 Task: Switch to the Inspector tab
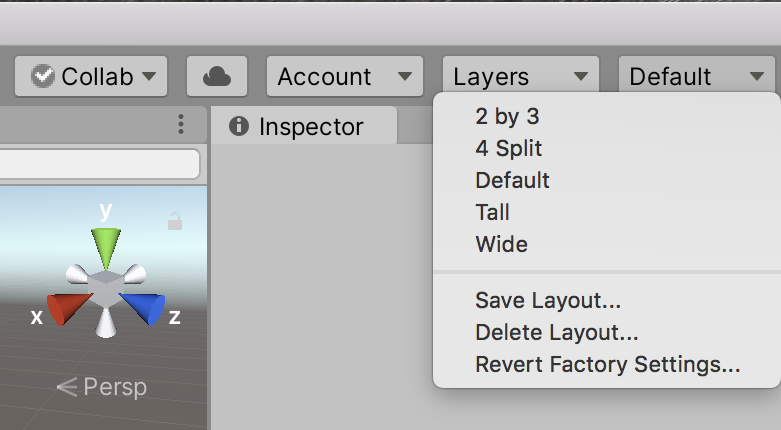click(310, 127)
